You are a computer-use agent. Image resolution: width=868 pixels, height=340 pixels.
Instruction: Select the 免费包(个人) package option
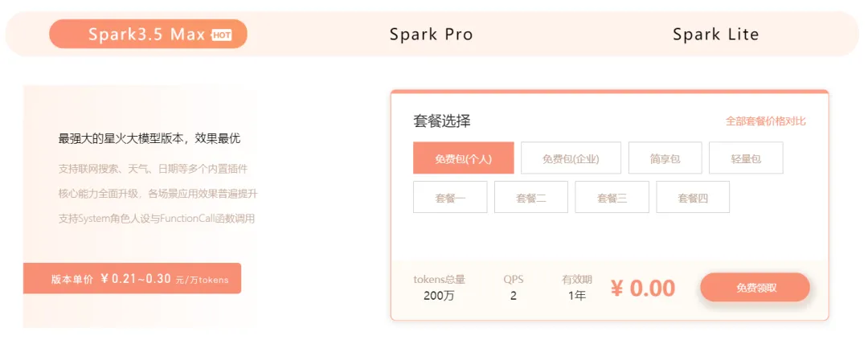(463, 158)
